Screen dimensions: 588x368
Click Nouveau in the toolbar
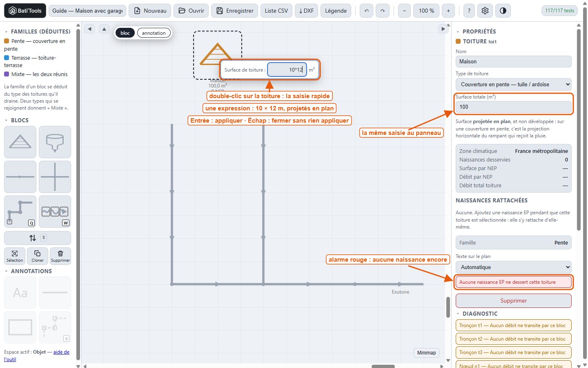click(x=150, y=11)
